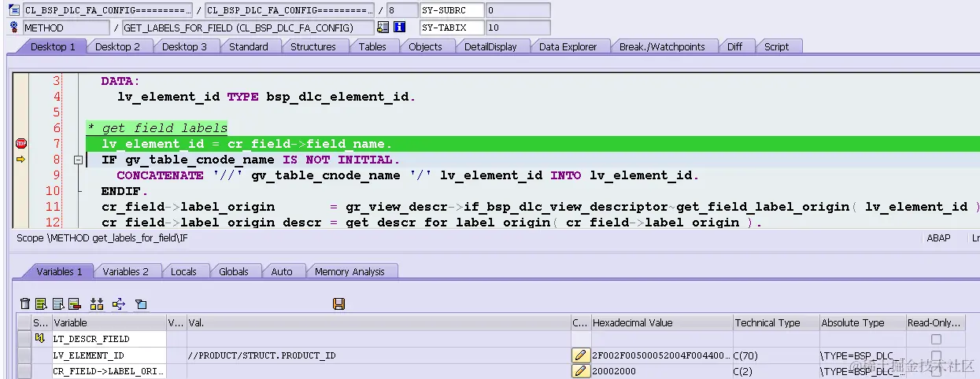Click the second variables toolbar icon with green lines
This screenshot has width=980, height=379.
click(x=41, y=304)
